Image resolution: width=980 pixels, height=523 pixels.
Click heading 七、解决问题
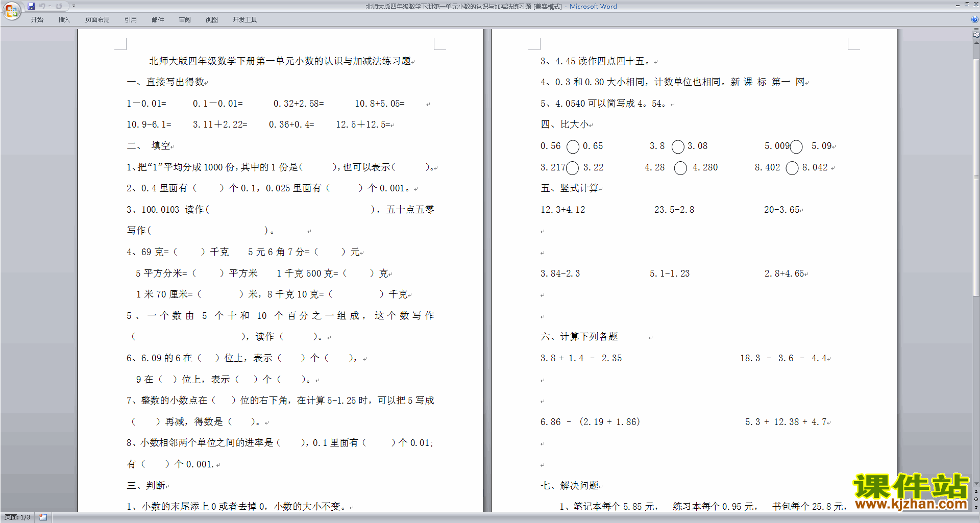(570, 486)
